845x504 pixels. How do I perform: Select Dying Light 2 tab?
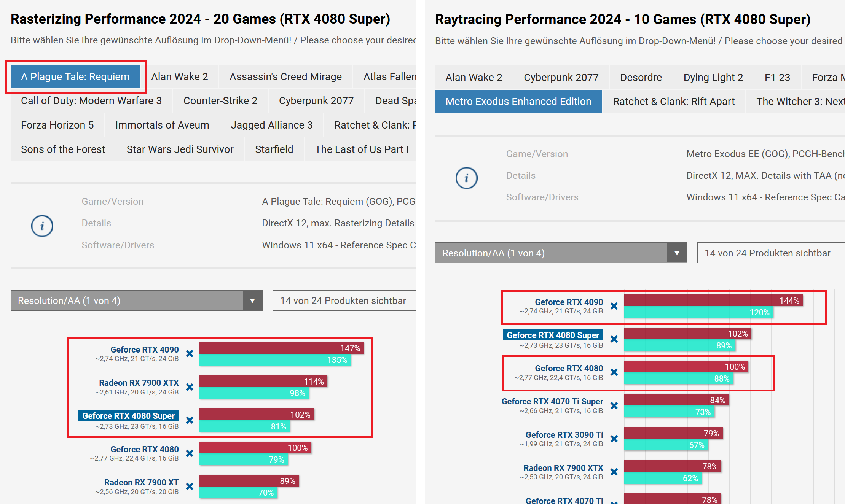click(x=713, y=78)
